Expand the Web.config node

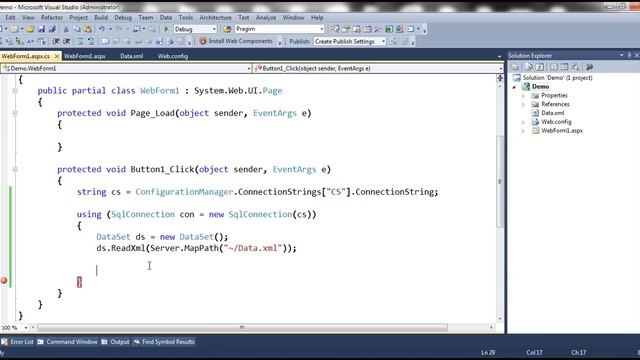click(524, 122)
